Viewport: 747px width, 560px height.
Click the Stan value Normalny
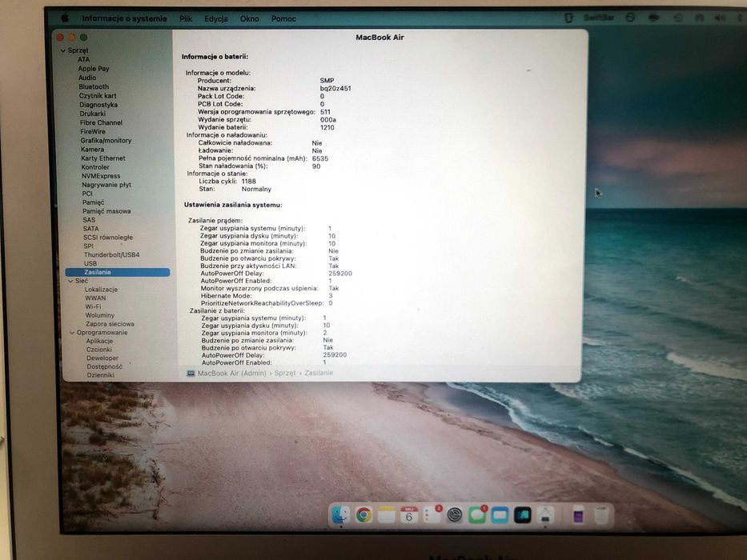coord(256,189)
